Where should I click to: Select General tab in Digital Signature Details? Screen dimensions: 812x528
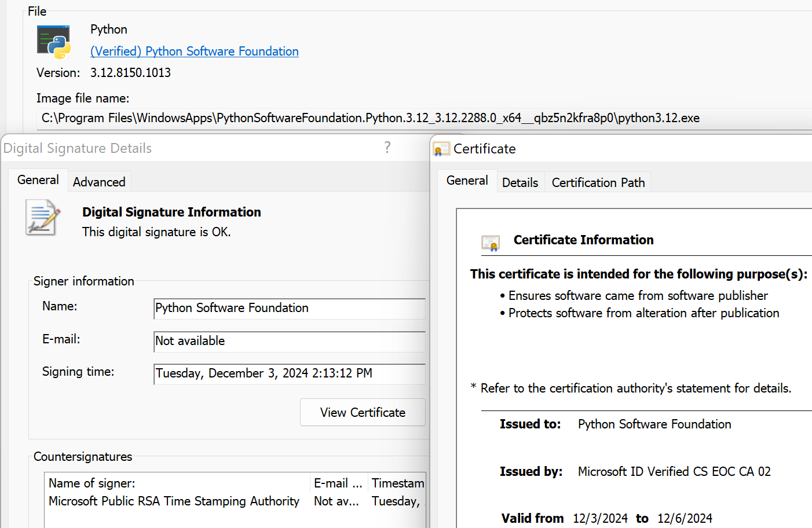(x=38, y=180)
